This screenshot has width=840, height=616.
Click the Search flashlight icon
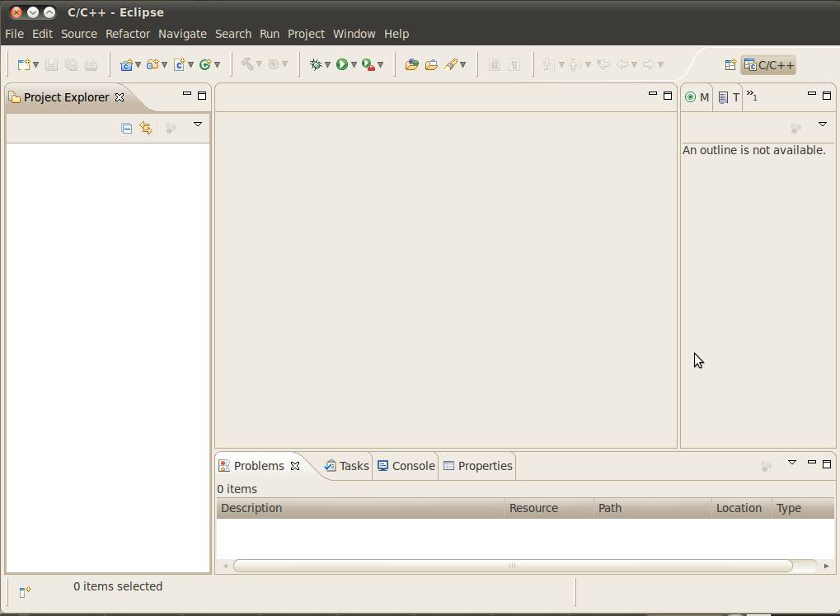[x=451, y=65]
